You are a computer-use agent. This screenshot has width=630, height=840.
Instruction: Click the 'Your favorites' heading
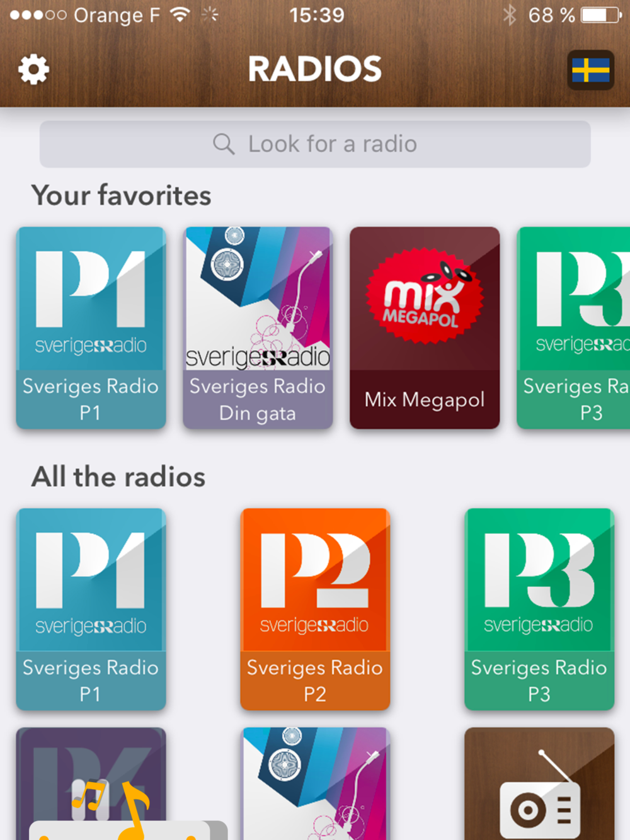(122, 196)
